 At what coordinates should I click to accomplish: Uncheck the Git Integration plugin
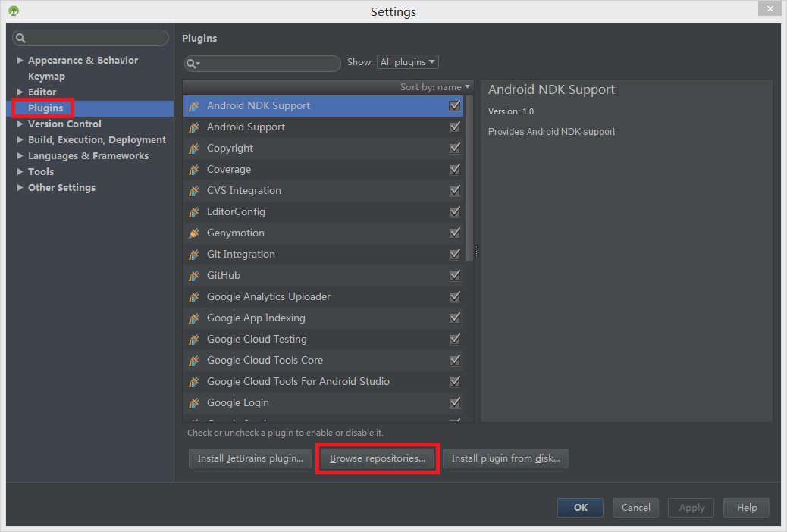455,255
